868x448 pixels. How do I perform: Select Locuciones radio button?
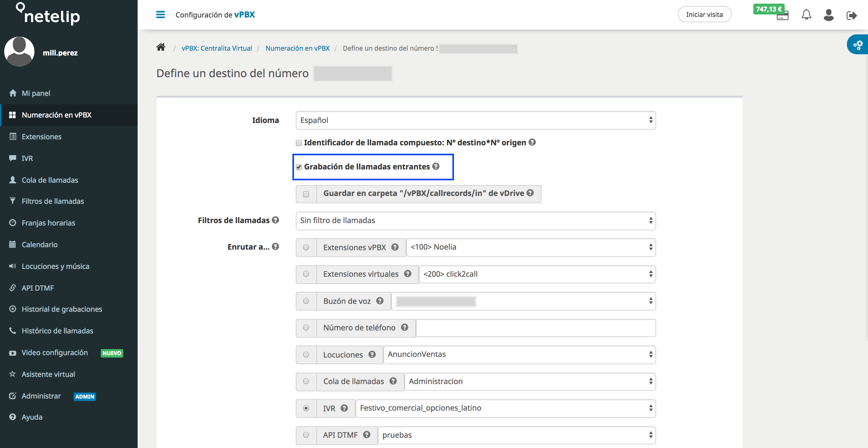306,355
